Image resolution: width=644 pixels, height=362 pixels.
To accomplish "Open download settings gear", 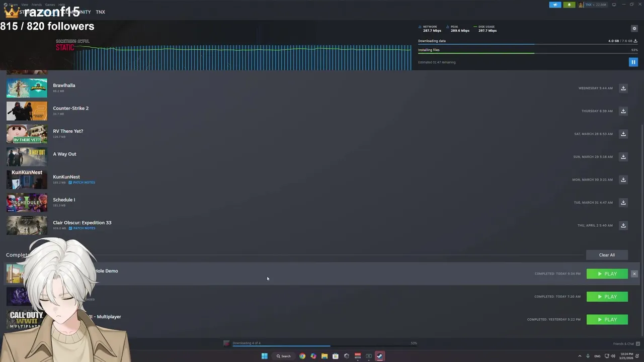I will (634, 29).
